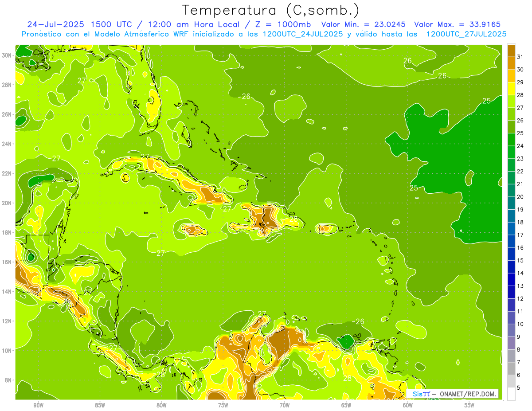Viewport: 532px width, 411px height.
Task: Click the colorbar tick label "13"
Action: click(x=520, y=286)
